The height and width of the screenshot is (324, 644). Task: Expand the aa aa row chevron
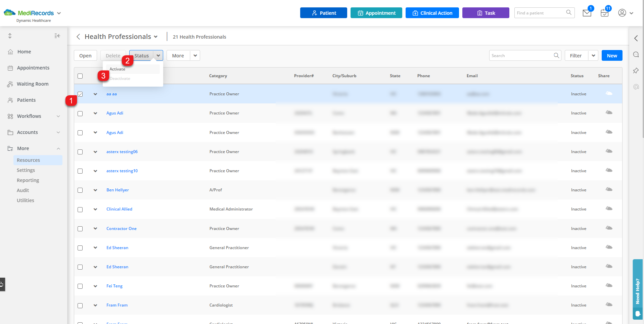coord(95,94)
